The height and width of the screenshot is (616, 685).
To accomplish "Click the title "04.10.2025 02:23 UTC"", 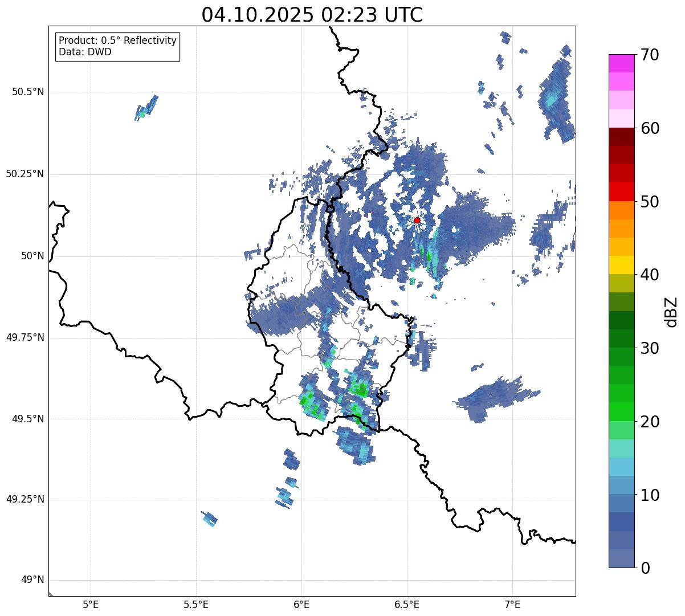I will pos(312,15).
